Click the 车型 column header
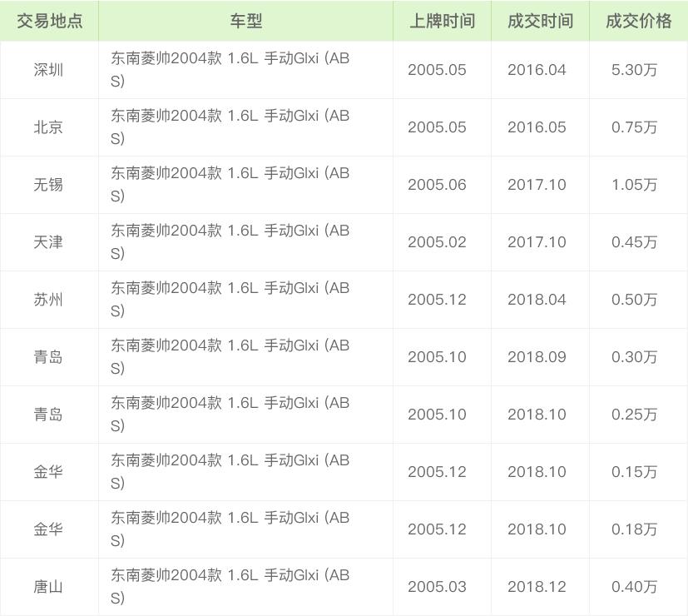This screenshot has width=688, height=616. tap(245, 21)
